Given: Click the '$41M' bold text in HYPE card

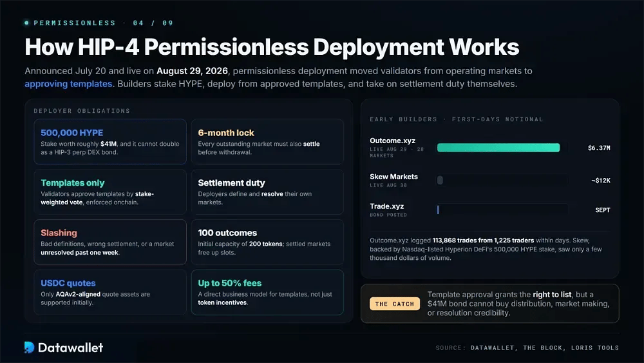Looking at the screenshot, I should tap(108, 144).
